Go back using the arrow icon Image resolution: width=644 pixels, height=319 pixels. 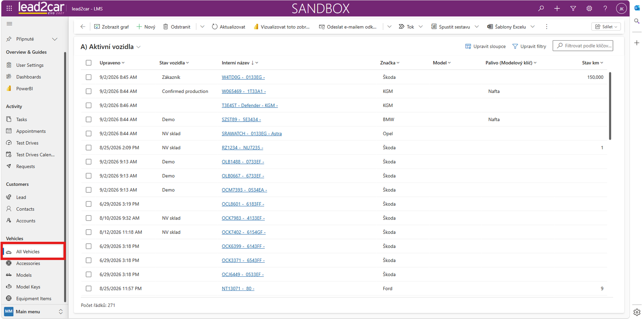83,27
